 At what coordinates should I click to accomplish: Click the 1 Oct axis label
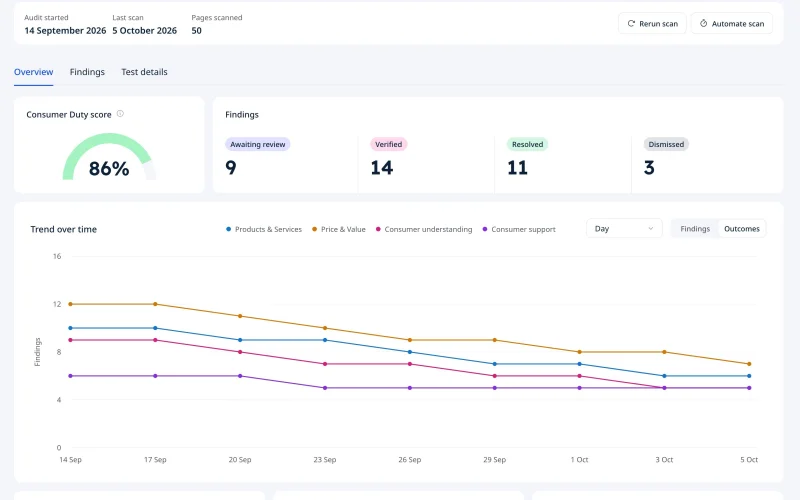[x=580, y=460]
